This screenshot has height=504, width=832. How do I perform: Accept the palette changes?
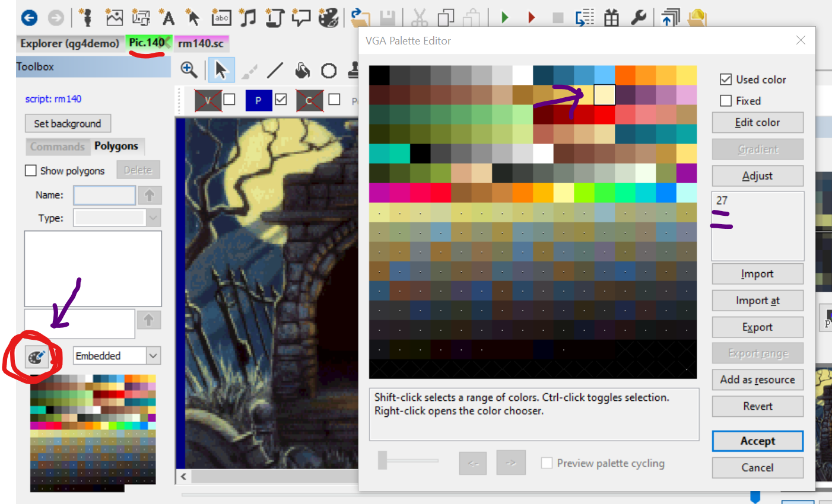point(758,441)
